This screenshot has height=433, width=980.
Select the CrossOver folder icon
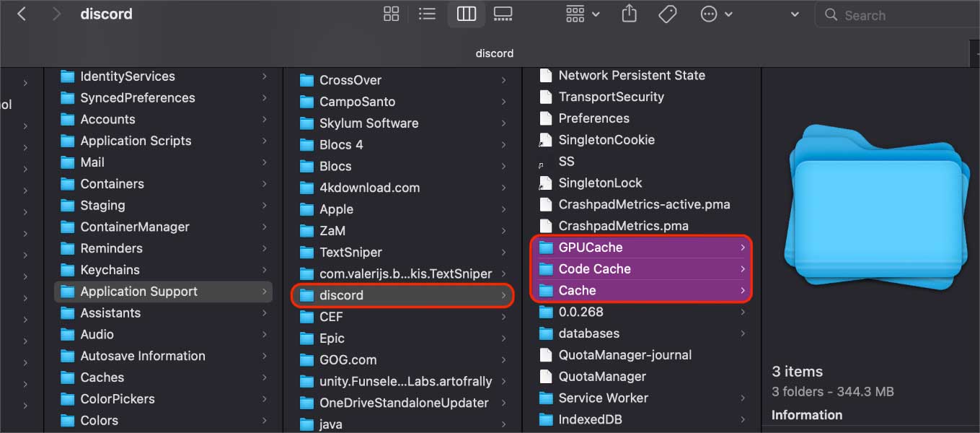[x=307, y=80]
